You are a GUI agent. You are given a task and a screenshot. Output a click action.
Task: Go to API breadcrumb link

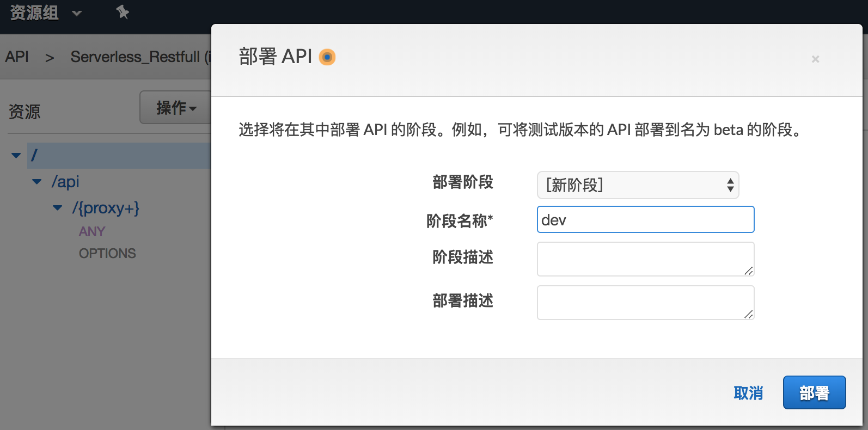click(17, 57)
